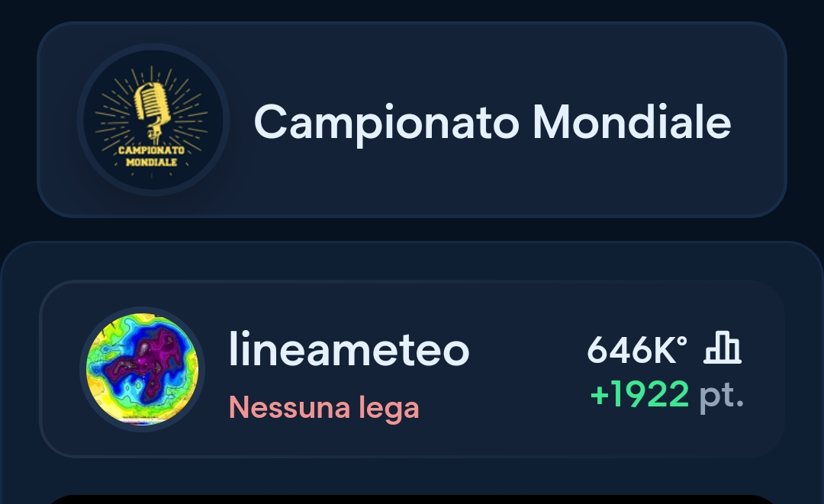Tap the lineameteo weather map avatar
Screen dimensions: 824x504
click(x=142, y=370)
